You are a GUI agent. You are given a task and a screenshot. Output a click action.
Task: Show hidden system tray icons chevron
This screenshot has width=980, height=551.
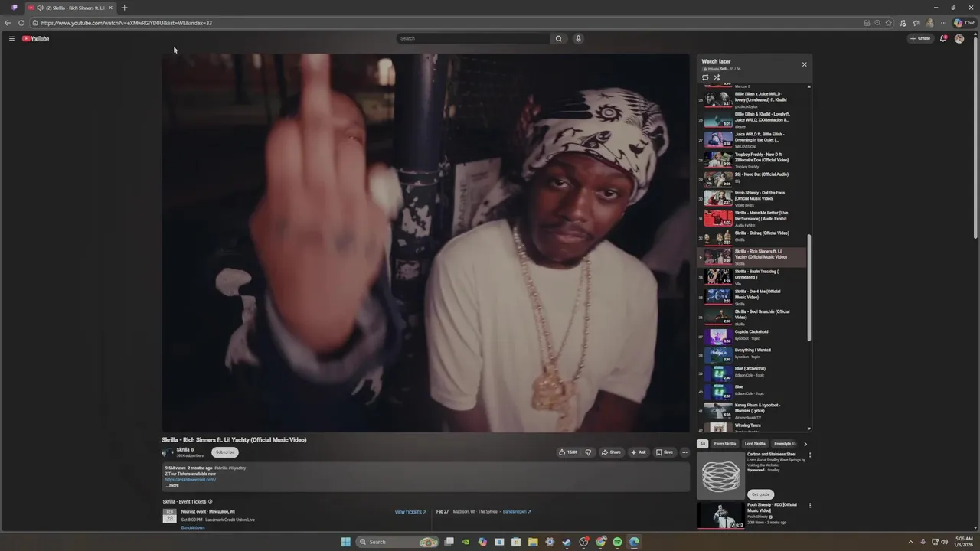pyautogui.click(x=910, y=542)
